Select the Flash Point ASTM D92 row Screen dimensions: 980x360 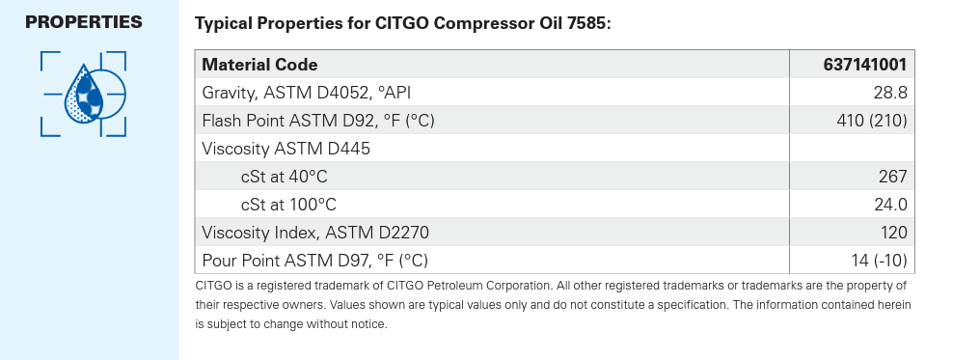click(x=555, y=120)
